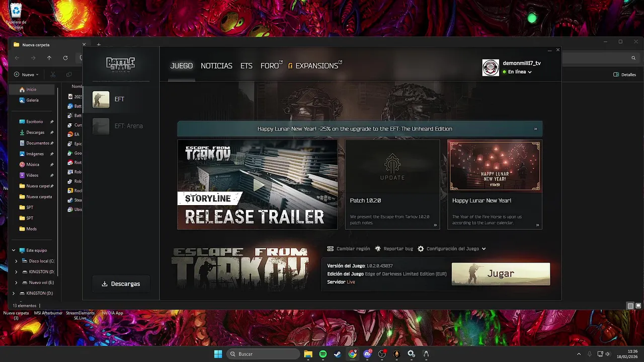The width and height of the screenshot is (644, 362).
Task: Click the microphone tray icon
Action: [590, 354]
